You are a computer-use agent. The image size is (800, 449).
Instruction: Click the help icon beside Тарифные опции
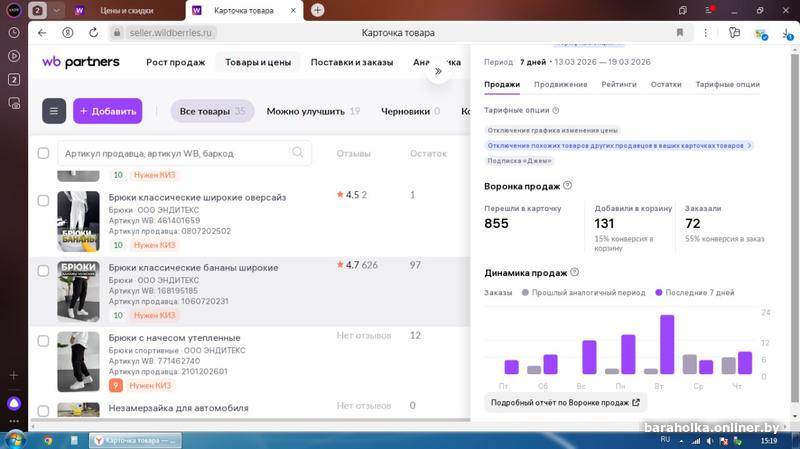pyautogui.click(x=556, y=110)
